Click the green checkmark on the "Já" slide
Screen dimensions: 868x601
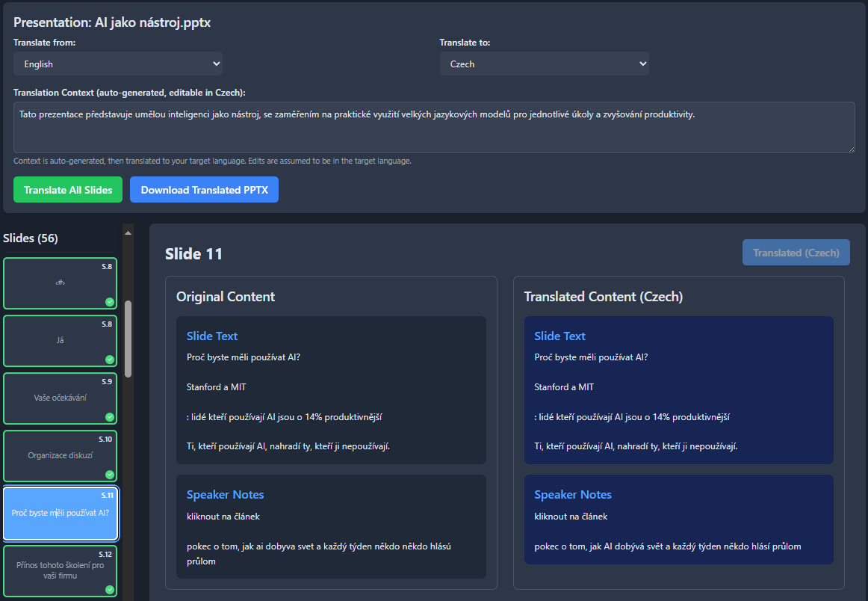tap(110, 360)
